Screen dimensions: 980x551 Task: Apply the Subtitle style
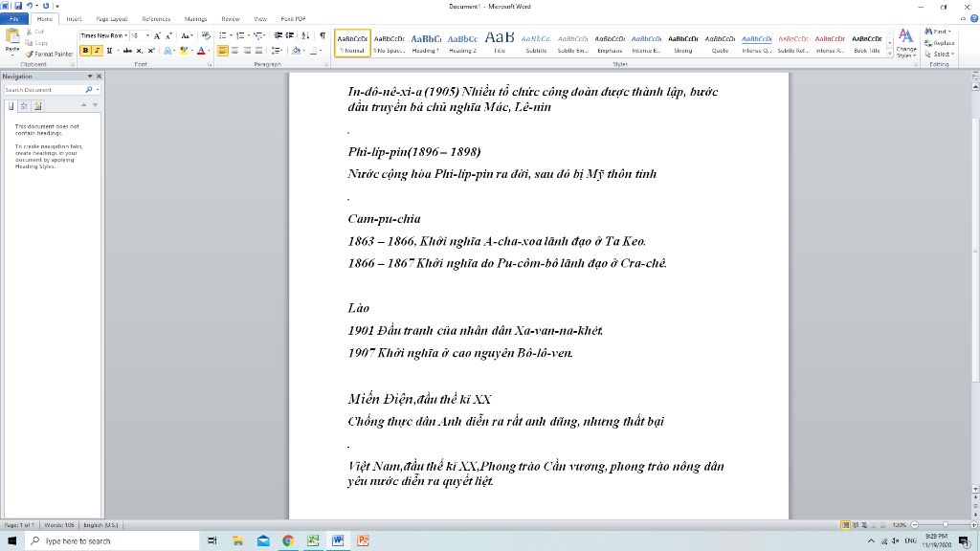pyautogui.click(x=536, y=42)
